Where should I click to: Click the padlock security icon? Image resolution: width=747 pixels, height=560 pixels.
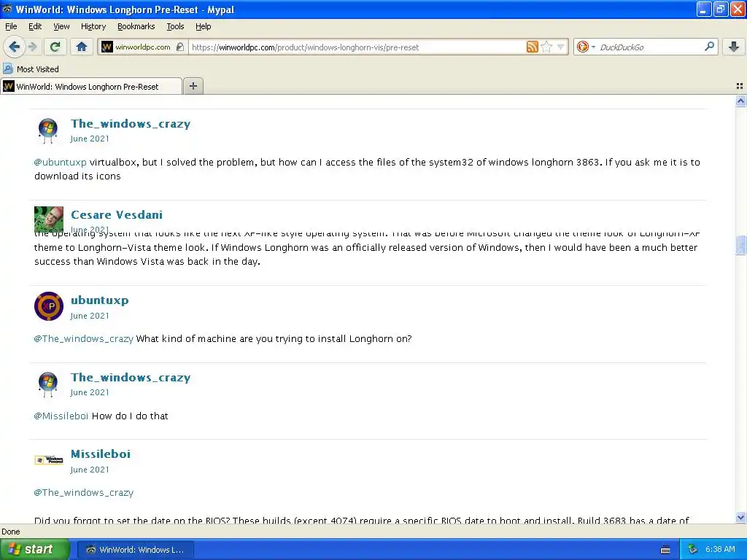(x=179, y=47)
